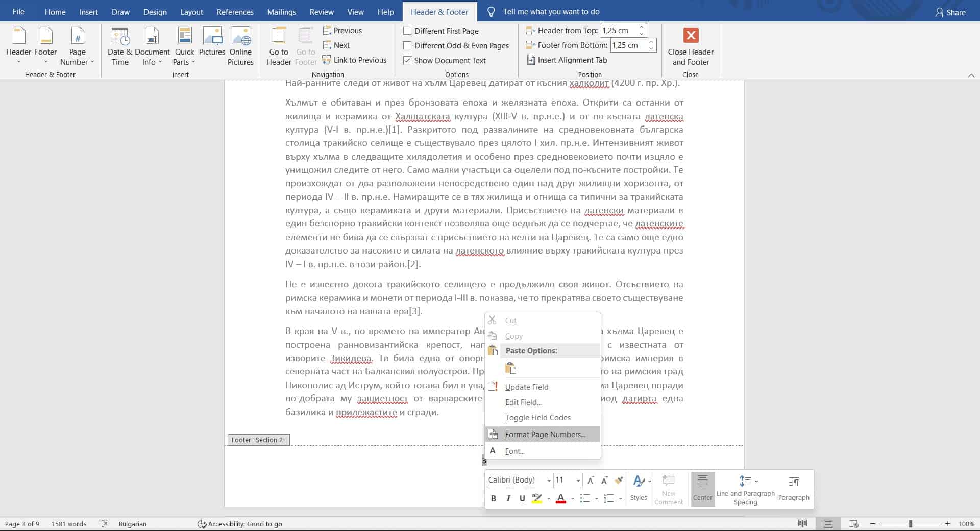This screenshot has height=531, width=980.
Task: Expand bullets list dropdown
Action: click(x=597, y=498)
